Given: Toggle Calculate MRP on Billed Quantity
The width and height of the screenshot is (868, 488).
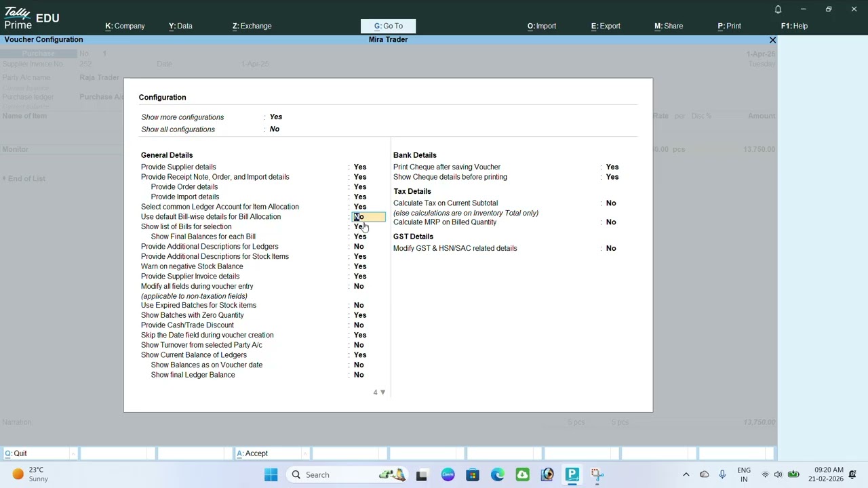Looking at the screenshot, I should point(611,222).
